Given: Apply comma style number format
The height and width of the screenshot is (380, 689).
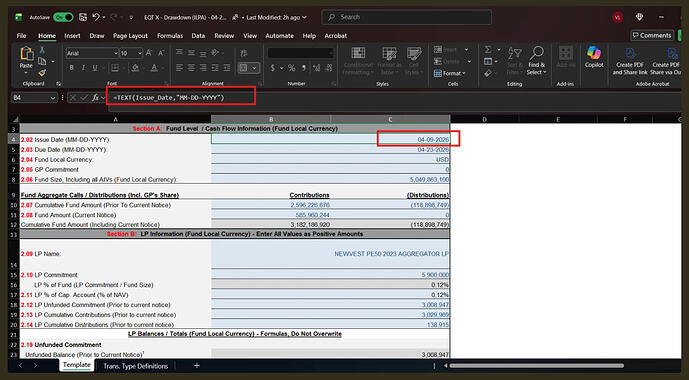Looking at the screenshot, I should tap(303, 68).
